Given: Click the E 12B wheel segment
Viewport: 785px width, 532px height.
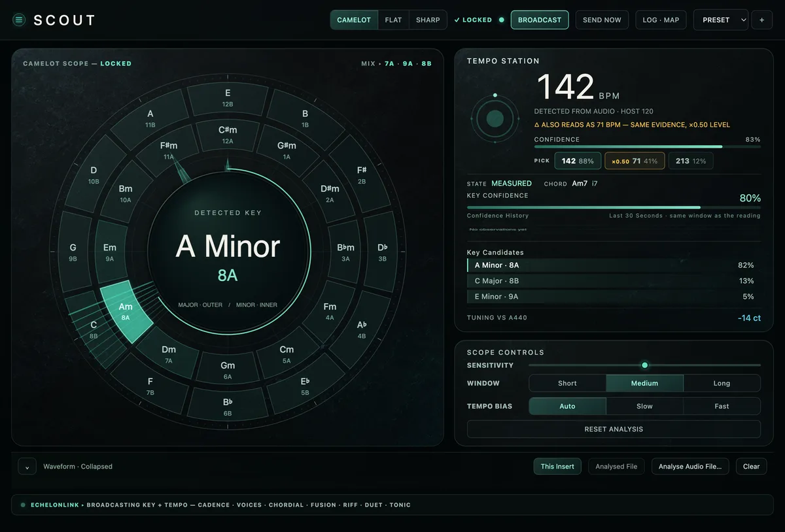Looking at the screenshot, I should click(x=228, y=98).
